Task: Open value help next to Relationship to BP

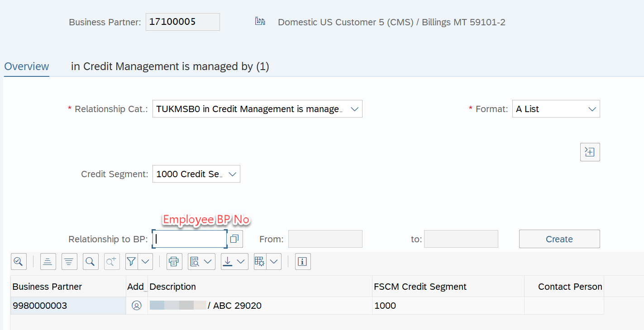Action: point(234,239)
